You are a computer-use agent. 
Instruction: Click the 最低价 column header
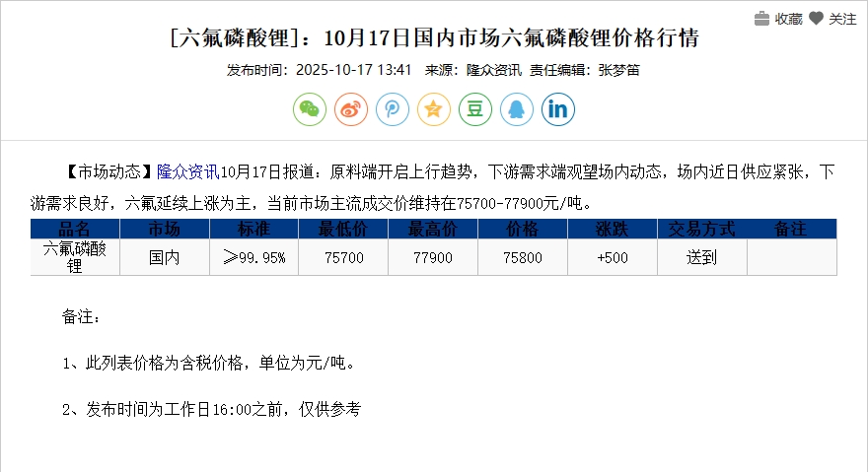(343, 229)
